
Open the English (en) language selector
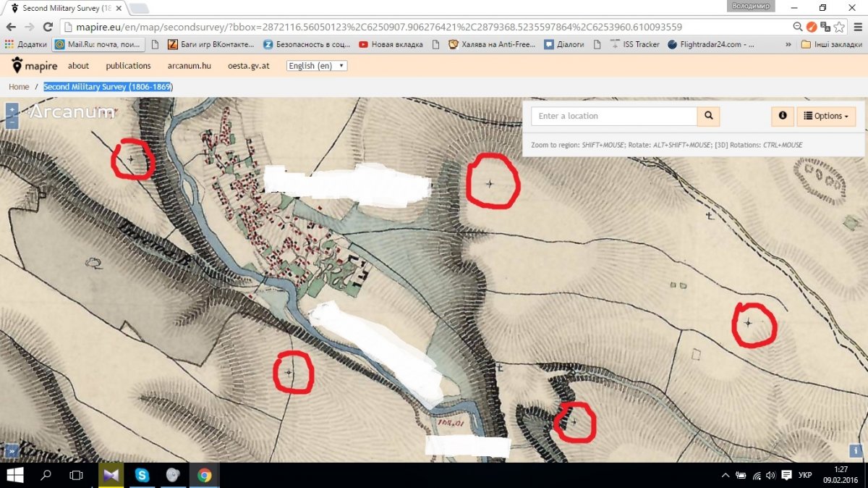coord(317,66)
